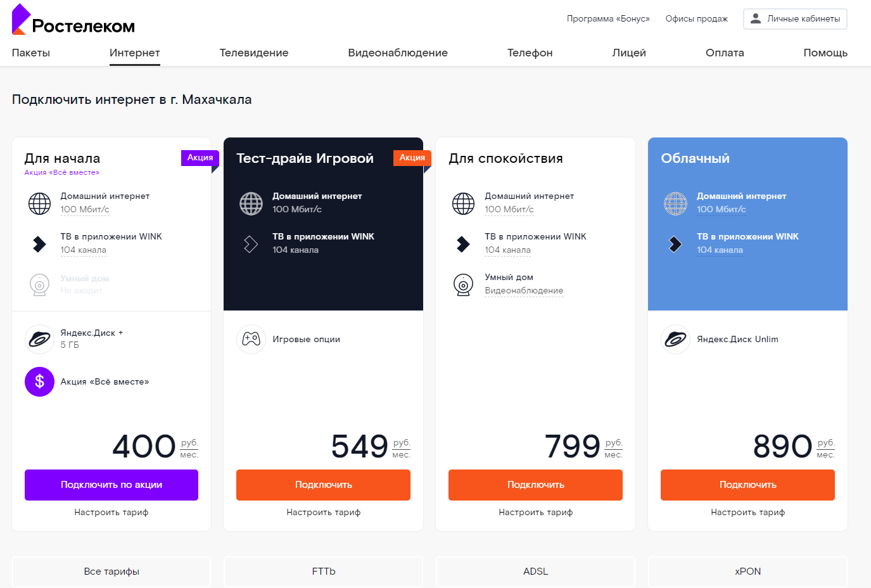
Task: Click Яндекс.Диск Unlim icon
Action: [x=675, y=339]
